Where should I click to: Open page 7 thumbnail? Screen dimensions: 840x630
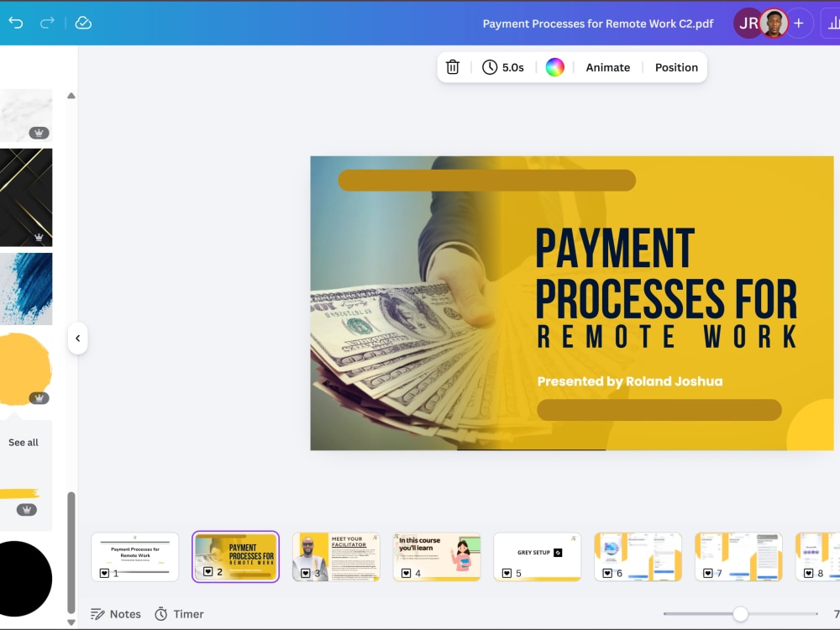738,557
